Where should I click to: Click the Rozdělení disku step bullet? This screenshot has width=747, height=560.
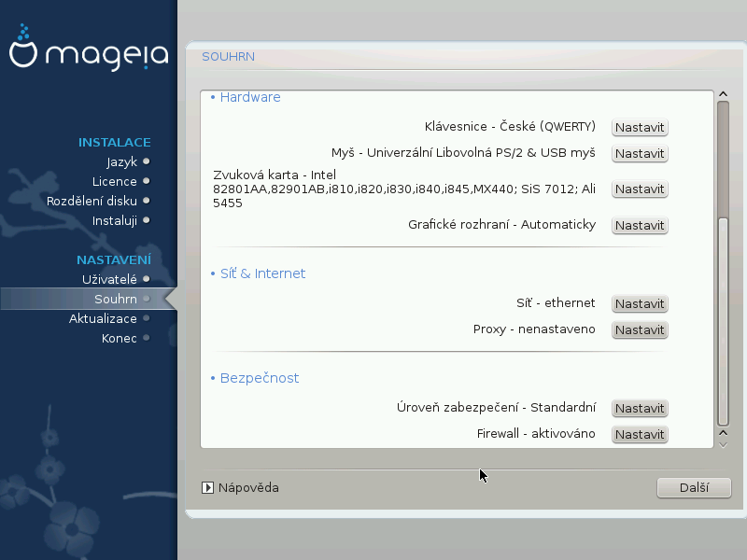coord(147,201)
